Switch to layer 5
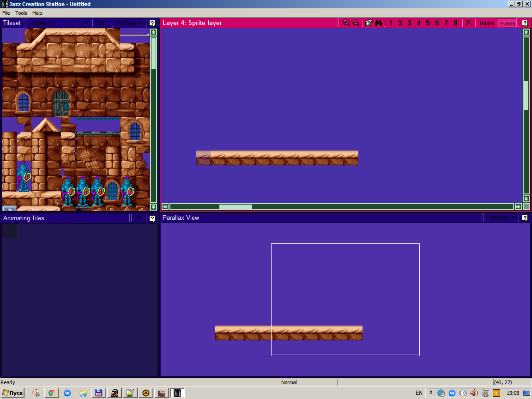This screenshot has width=532, height=399. click(x=428, y=23)
